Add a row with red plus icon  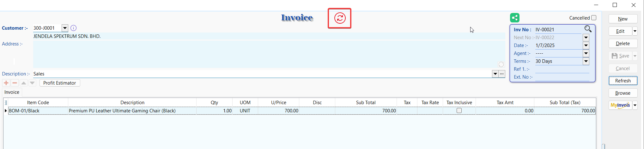tap(6, 83)
